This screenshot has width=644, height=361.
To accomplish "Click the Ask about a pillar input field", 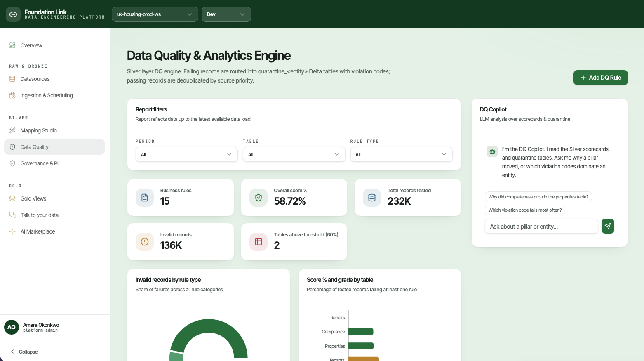I will [x=541, y=226].
